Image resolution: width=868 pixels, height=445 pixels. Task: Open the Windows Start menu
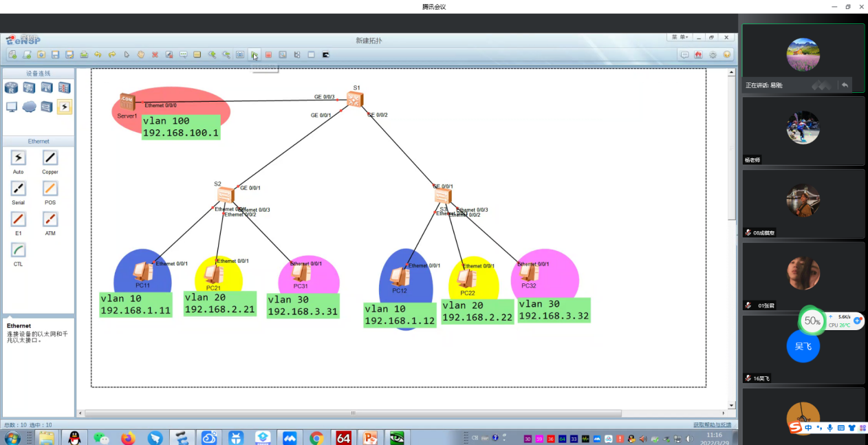[x=12, y=437]
